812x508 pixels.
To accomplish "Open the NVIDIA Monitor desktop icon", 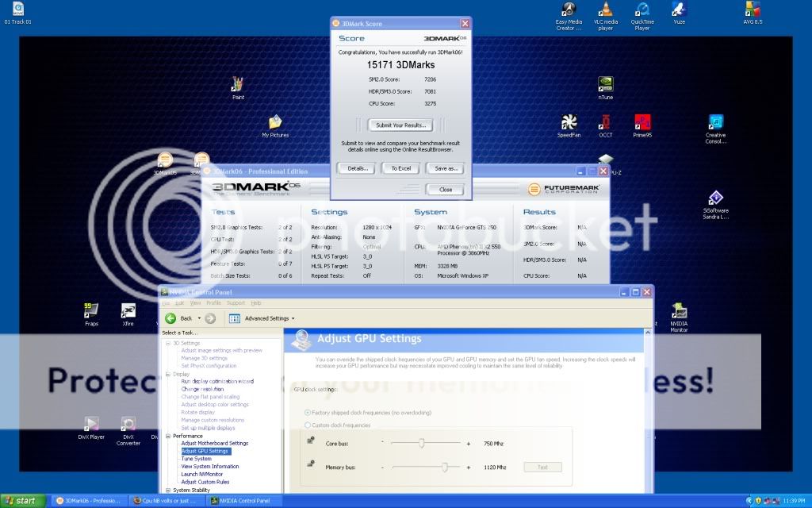I will [x=679, y=317].
